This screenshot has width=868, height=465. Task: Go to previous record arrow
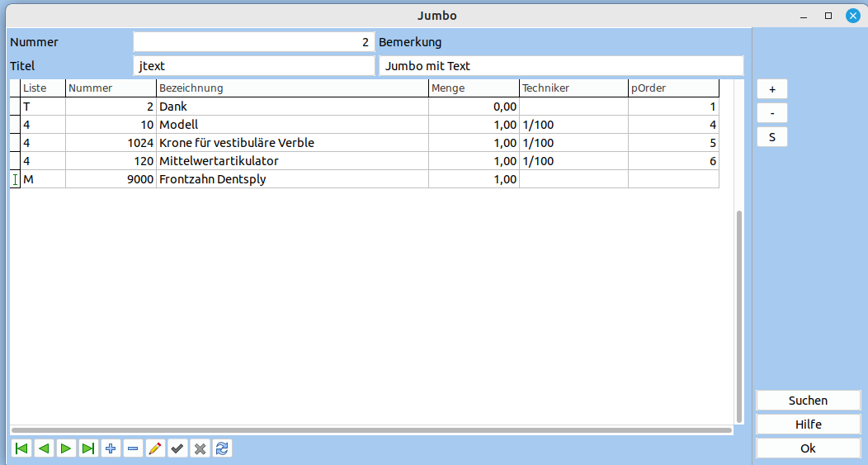point(44,448)
